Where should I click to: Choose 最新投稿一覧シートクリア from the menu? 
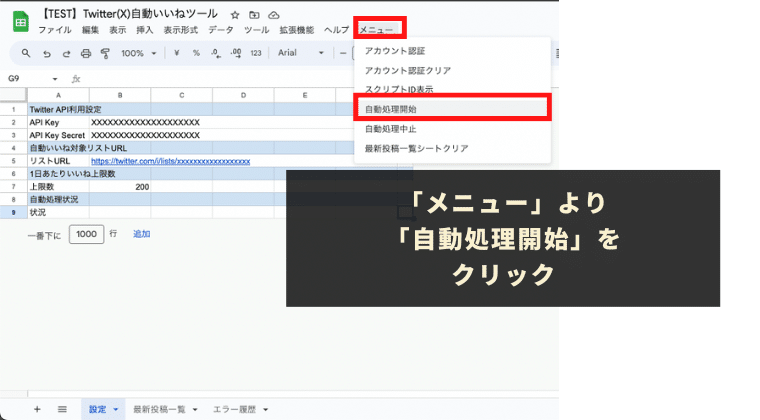click(452, 148)
